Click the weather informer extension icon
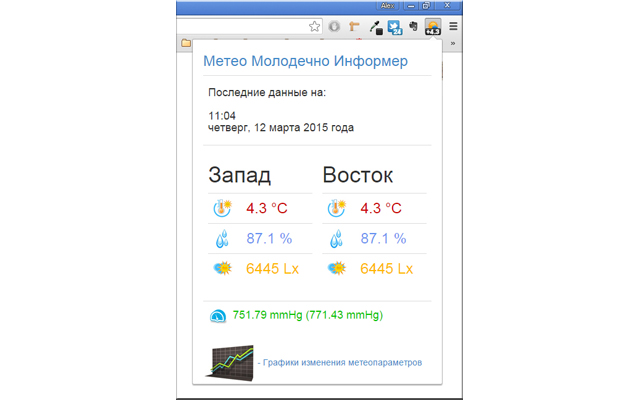 (x=433, y=27)
